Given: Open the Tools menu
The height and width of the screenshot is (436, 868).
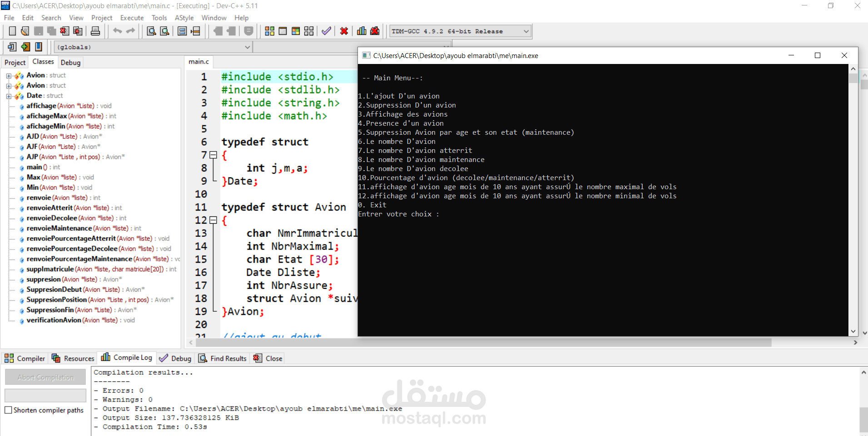Looking at the screenshot, I should pos(159,18).
